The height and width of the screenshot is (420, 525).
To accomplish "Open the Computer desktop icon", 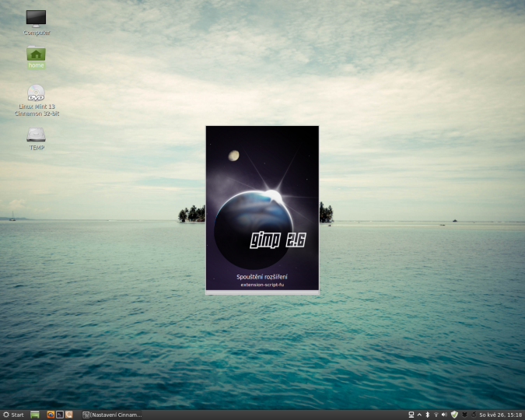I will coord(36,22).
